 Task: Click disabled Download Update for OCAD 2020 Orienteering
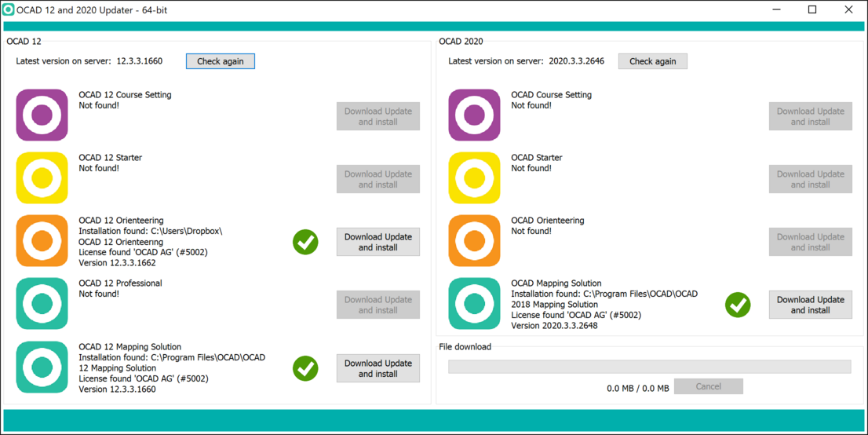pos(811,242)
